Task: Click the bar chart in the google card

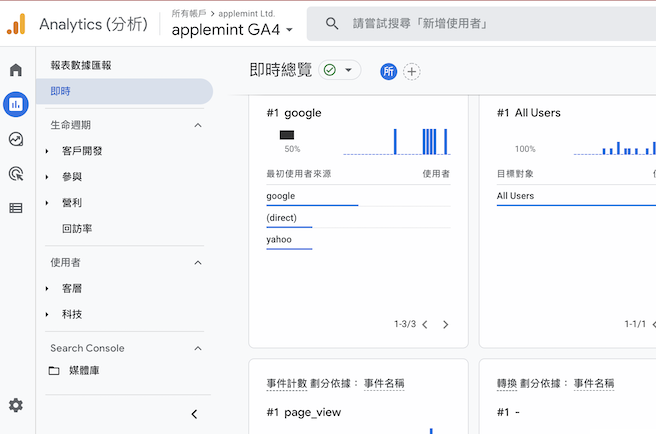Action: click(397, 141)
